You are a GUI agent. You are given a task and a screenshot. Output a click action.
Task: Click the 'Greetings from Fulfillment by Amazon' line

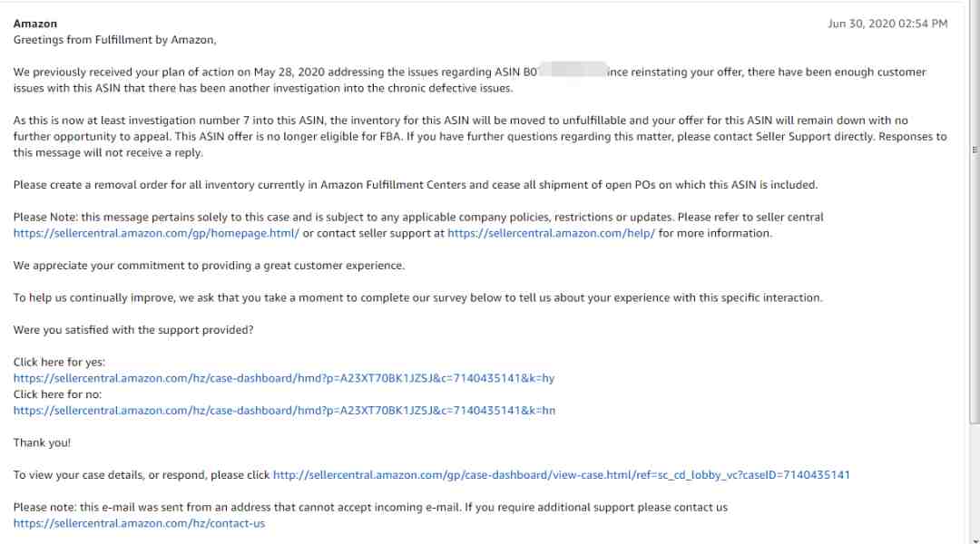[x=115, y=40]
